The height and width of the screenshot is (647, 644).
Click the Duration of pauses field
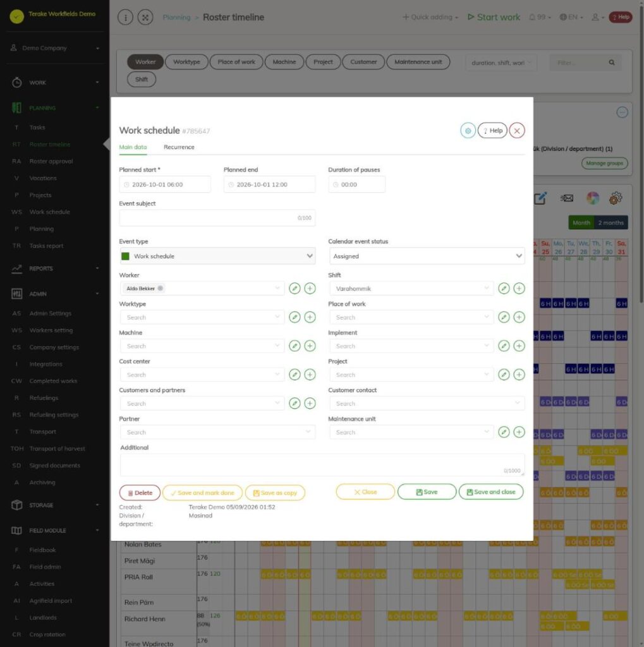(x=357, y=184)
